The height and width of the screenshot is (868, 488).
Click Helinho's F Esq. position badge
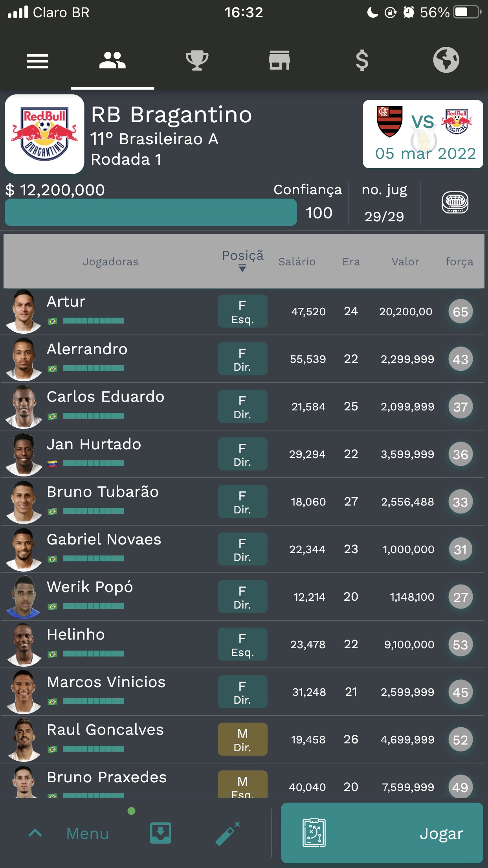tap(242, 644)
